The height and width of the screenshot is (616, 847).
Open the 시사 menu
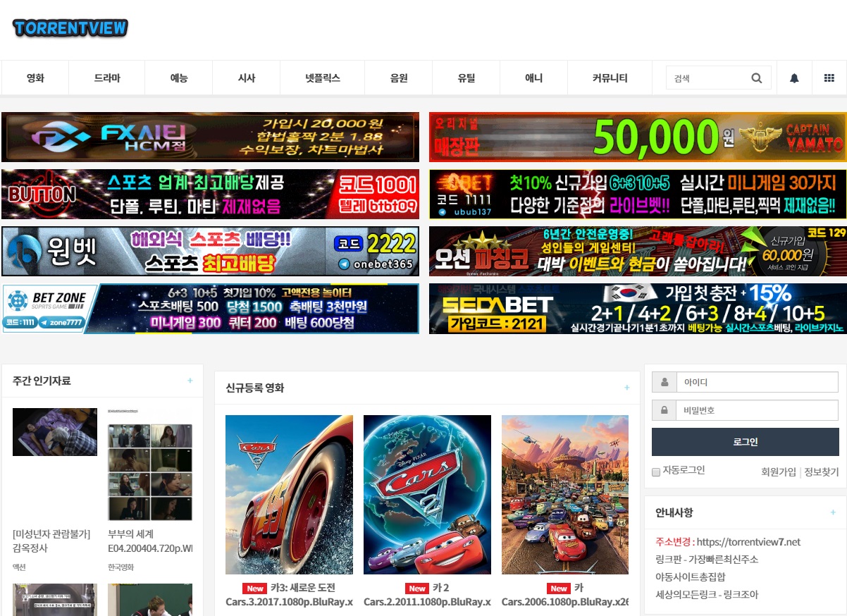point(247,78)
